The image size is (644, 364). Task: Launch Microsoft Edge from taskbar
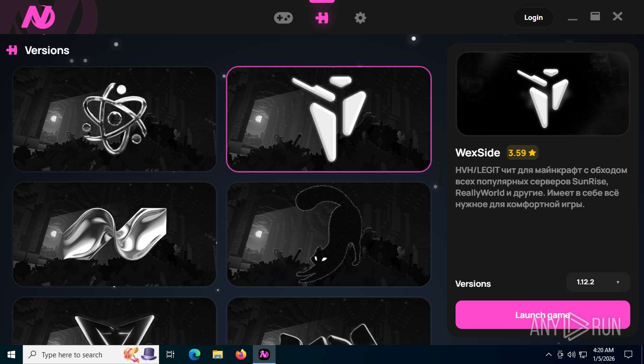(x=195, y=355)
